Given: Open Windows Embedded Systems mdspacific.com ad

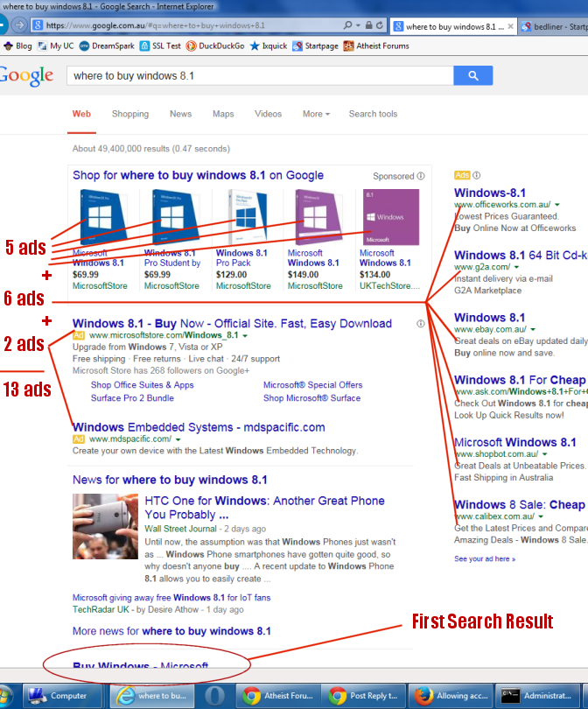Looking at the screenshot, I should tap(199, 427).
